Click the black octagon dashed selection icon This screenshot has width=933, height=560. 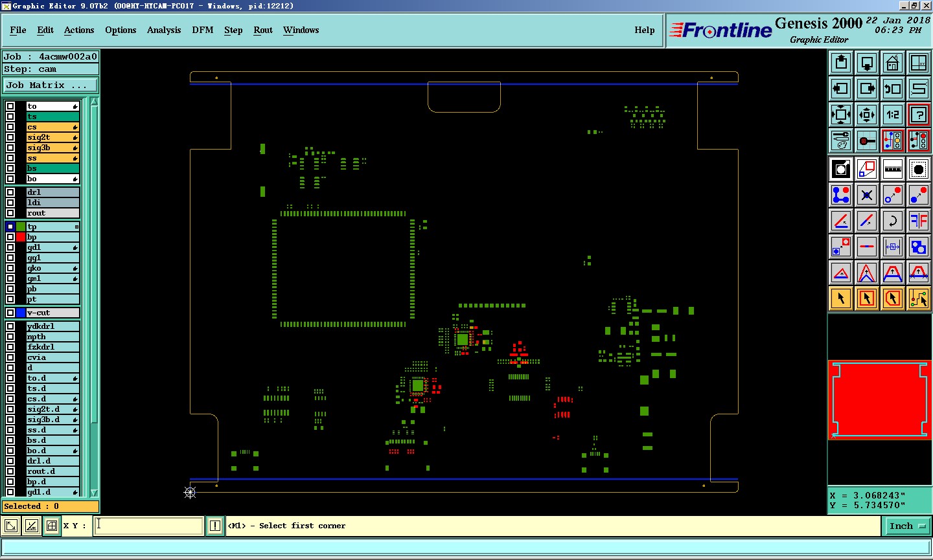919,169
